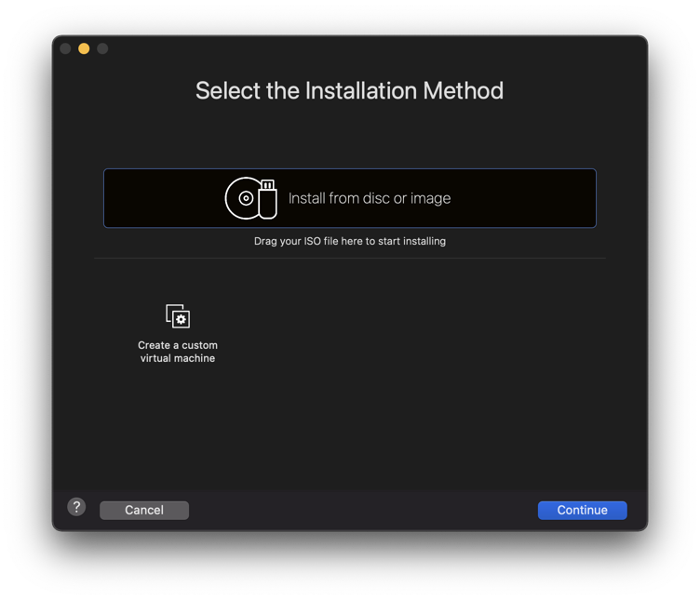Choose the Install from disc or image option
The image size is (700, 600).
point(350,198)
